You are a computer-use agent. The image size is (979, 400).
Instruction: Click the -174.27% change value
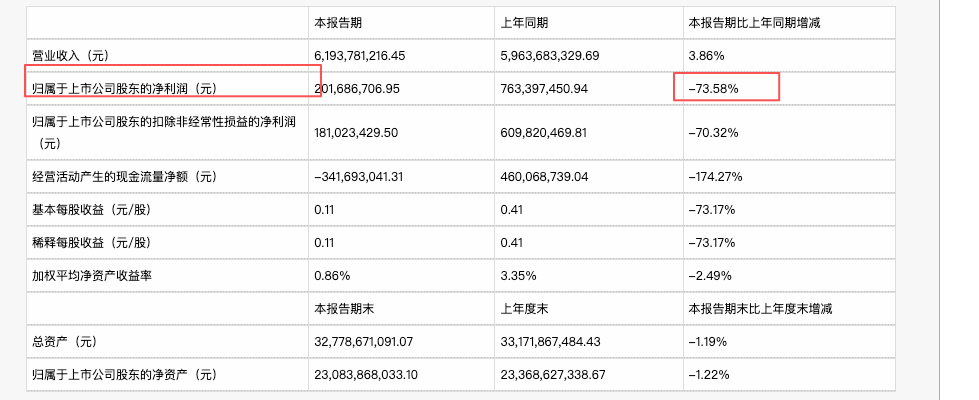tap(715, 177)
